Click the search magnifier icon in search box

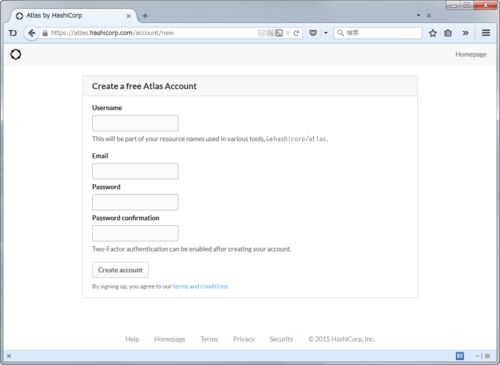coord(340,33)
